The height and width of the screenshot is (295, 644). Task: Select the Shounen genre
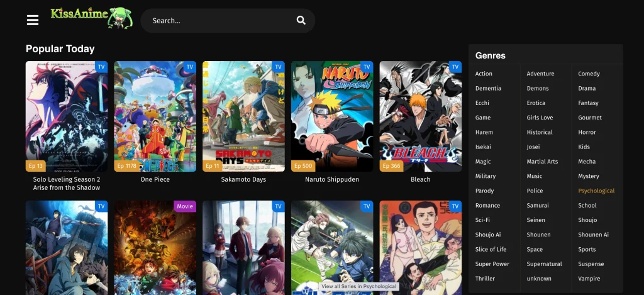pos(538,235)
